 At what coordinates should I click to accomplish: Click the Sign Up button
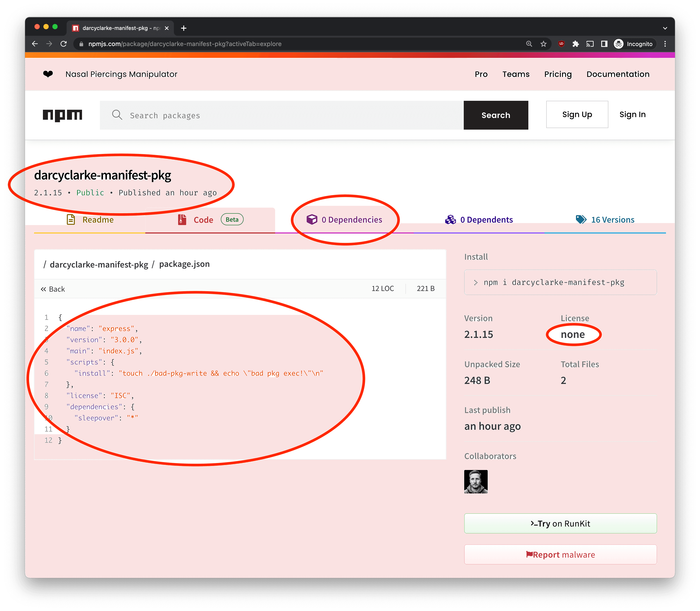coord(577,115)
